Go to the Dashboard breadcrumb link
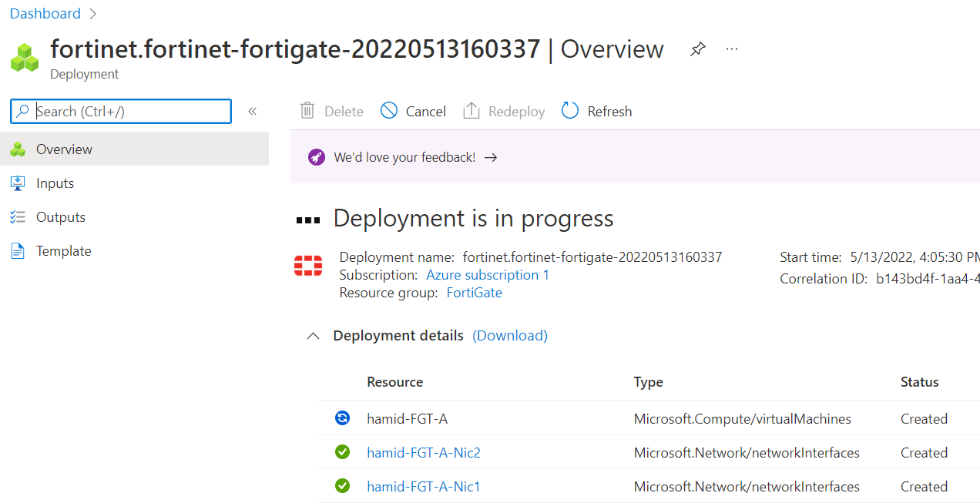Viewport: 980px width, 503px height. [x=45, y=14]
